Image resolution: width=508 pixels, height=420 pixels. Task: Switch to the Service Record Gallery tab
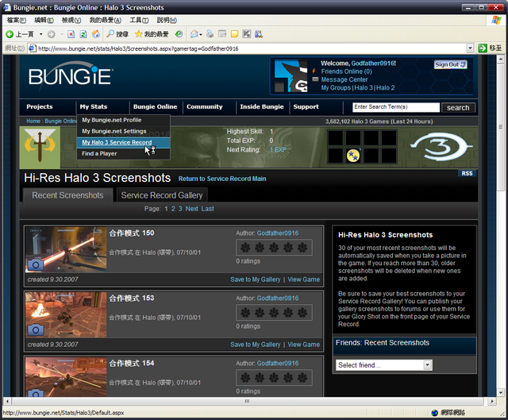pos(162,195)
